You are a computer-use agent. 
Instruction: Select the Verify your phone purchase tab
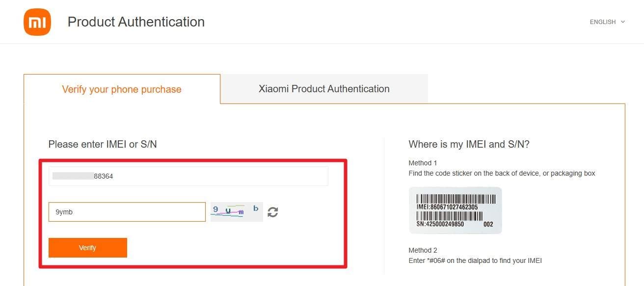[x=121, y=89]
